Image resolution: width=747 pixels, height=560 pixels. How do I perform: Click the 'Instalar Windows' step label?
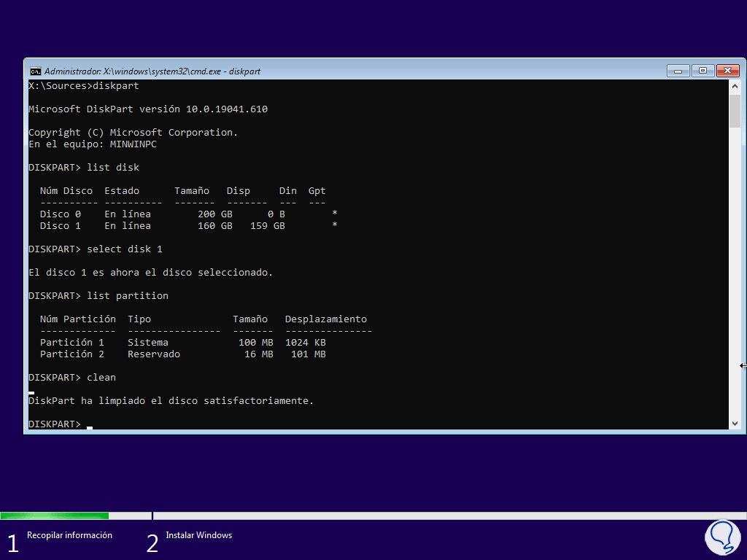click(x=198, y=535)
